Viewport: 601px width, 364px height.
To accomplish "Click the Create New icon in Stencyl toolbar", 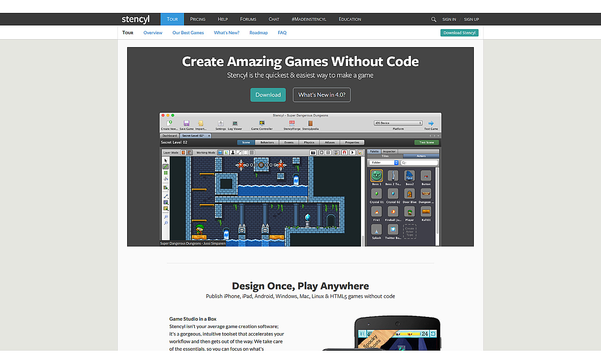I will pyautogui.click(x=169, y=123).
